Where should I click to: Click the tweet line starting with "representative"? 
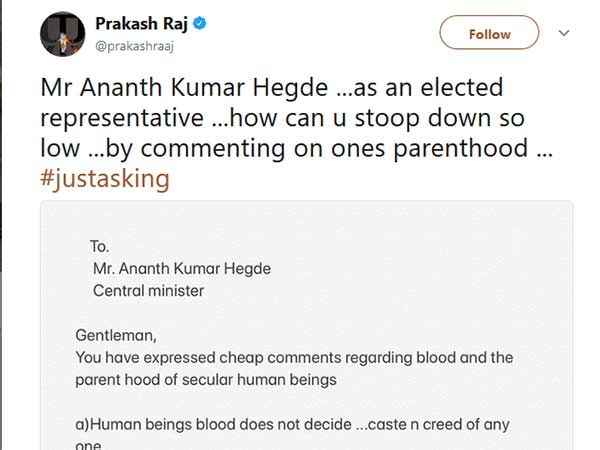pos(281,119)
